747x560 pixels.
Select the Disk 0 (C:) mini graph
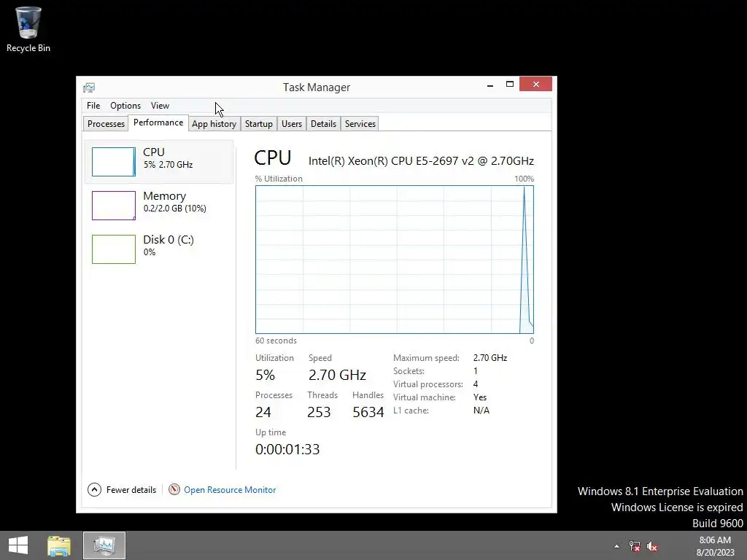click(113, 249)
